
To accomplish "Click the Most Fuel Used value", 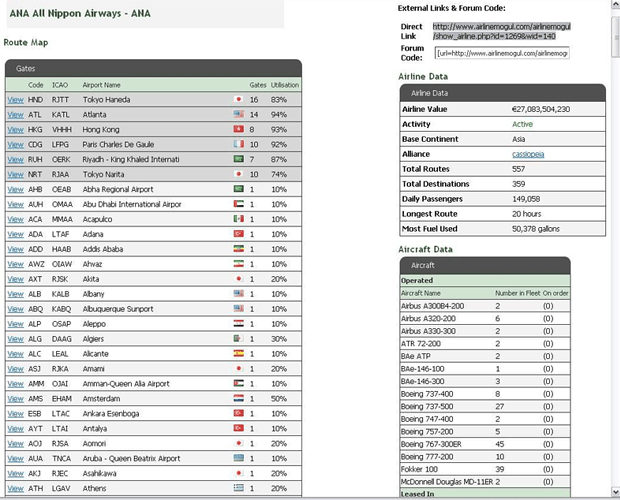I will [x=536, y=229].
